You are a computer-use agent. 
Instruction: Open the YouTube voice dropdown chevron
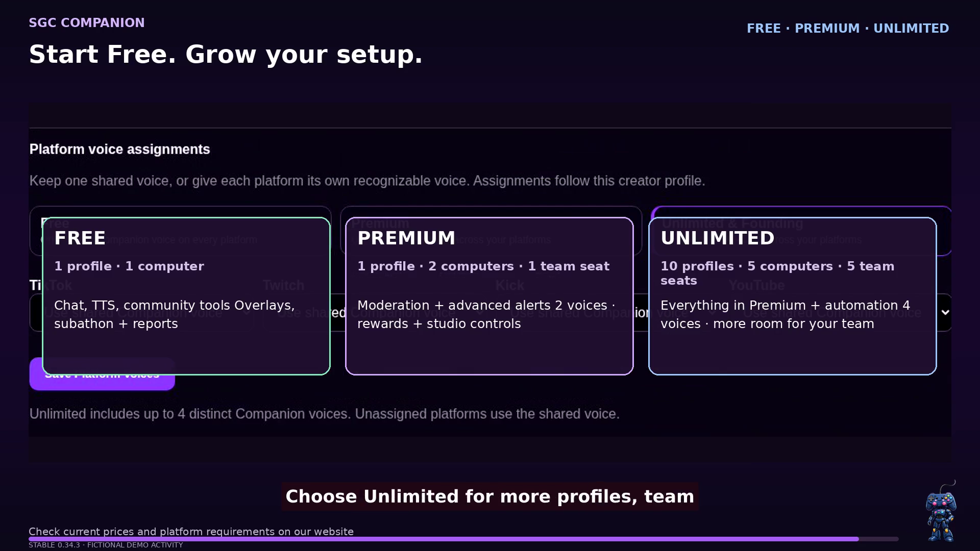coord(945,312)
